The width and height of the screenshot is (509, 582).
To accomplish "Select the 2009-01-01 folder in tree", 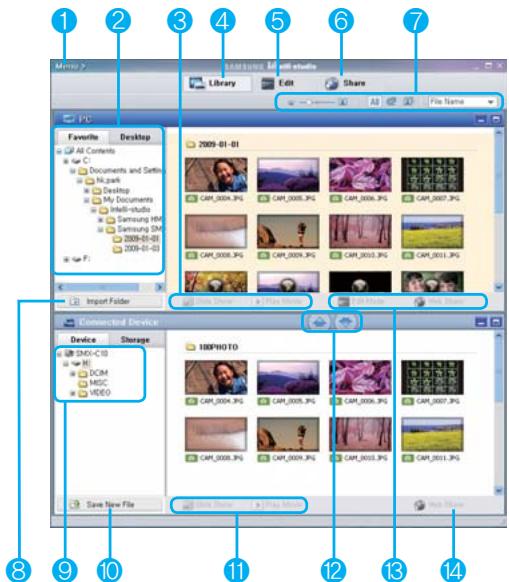I will click(x=136, y=238).
